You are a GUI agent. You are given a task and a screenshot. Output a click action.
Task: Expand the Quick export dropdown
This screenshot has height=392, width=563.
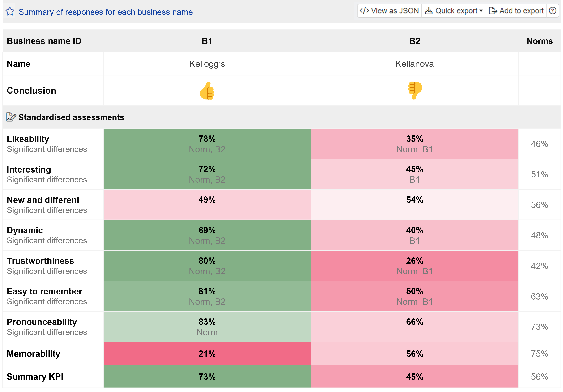[x=454, y=11]
